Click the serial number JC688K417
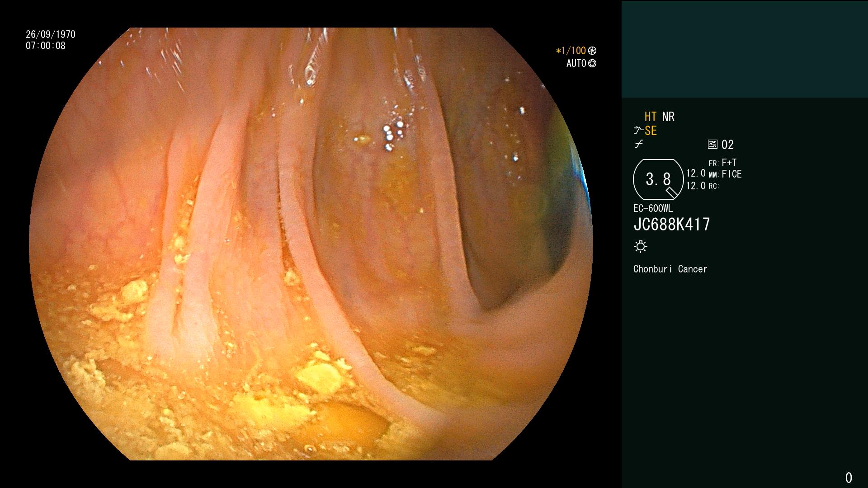868x488 pixels. pyautogui.click(x=672, y=225)
